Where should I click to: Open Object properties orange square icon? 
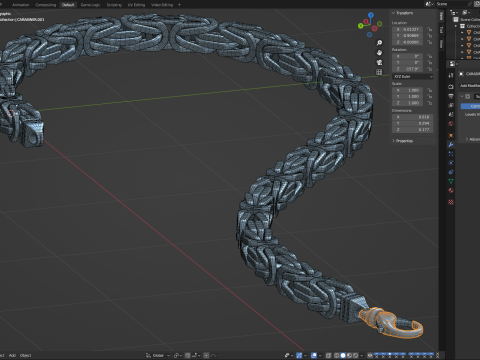point(451,135)
